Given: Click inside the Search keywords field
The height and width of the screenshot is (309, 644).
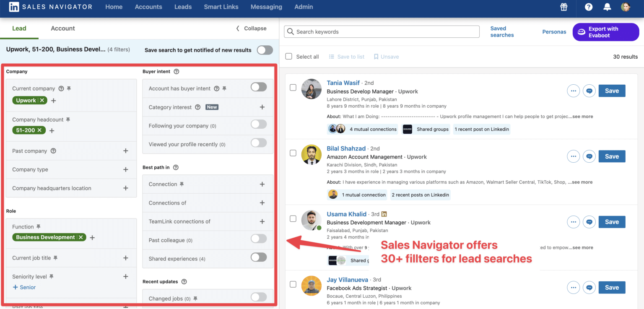Looking at the screenshot, I should pos(382,31).
